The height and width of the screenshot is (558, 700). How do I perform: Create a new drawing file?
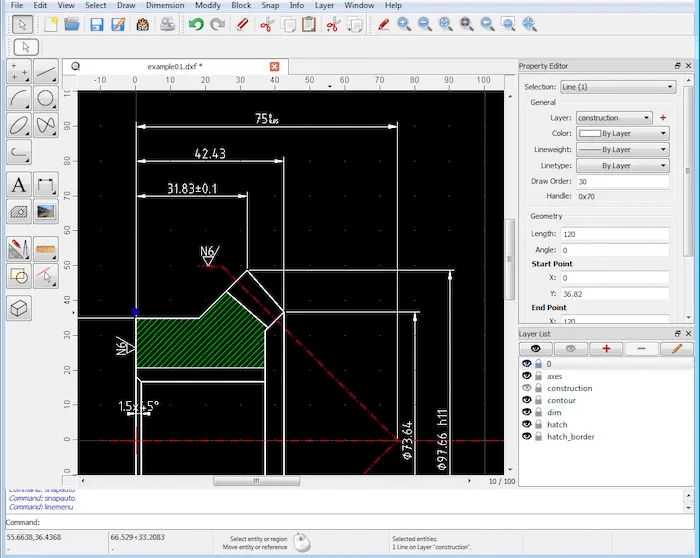coord(51,24)
